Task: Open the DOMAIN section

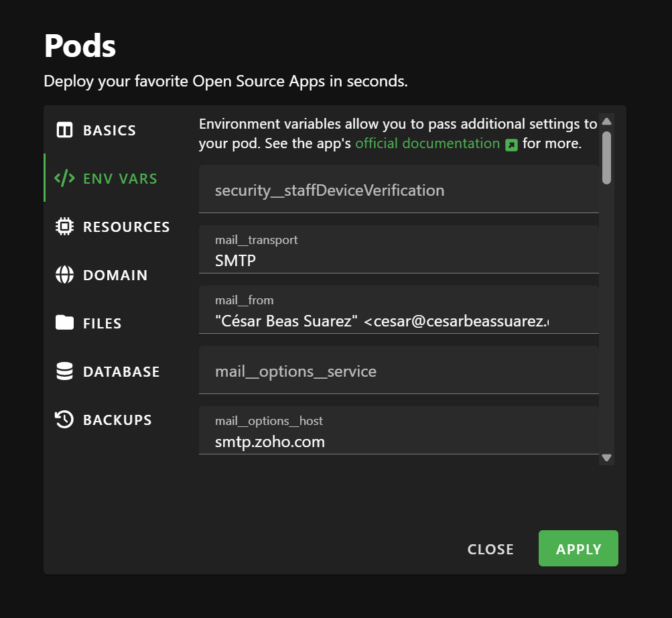Action: pyautogui.click(x=115, y=275)
